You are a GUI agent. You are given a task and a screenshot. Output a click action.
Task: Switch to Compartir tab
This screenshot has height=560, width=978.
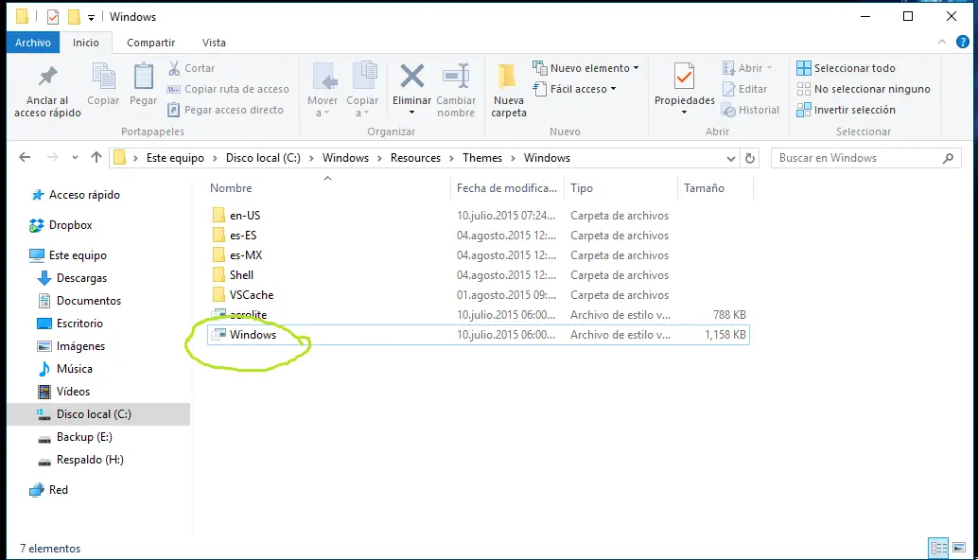click(x=151, y=43)
